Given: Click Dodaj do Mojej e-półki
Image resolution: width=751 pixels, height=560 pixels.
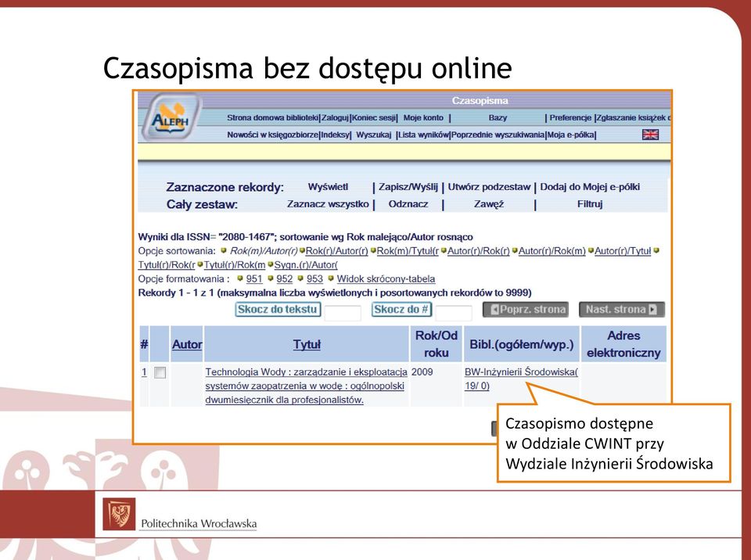Looking at the screenshot, I should (x=590, y=187).
